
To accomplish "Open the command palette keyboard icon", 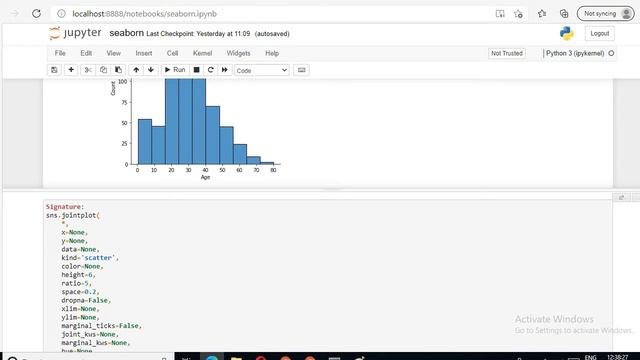I will [x=302, y=70].
